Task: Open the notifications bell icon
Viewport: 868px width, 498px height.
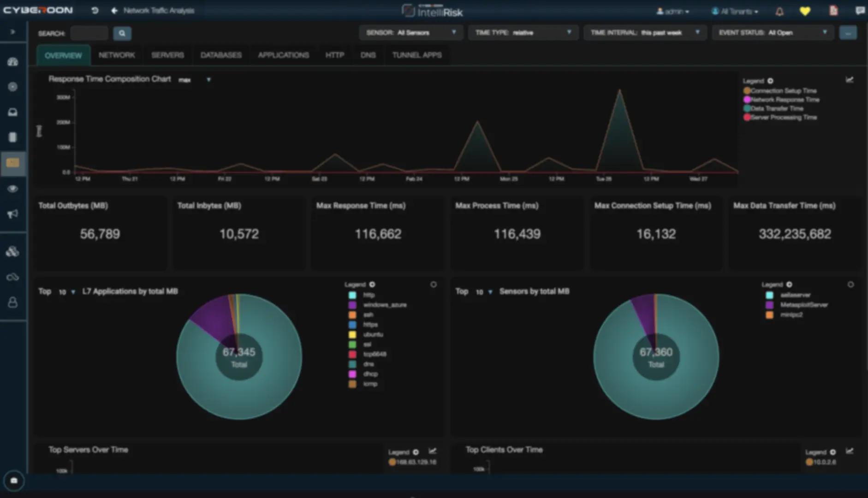Action: coord(779,11)
